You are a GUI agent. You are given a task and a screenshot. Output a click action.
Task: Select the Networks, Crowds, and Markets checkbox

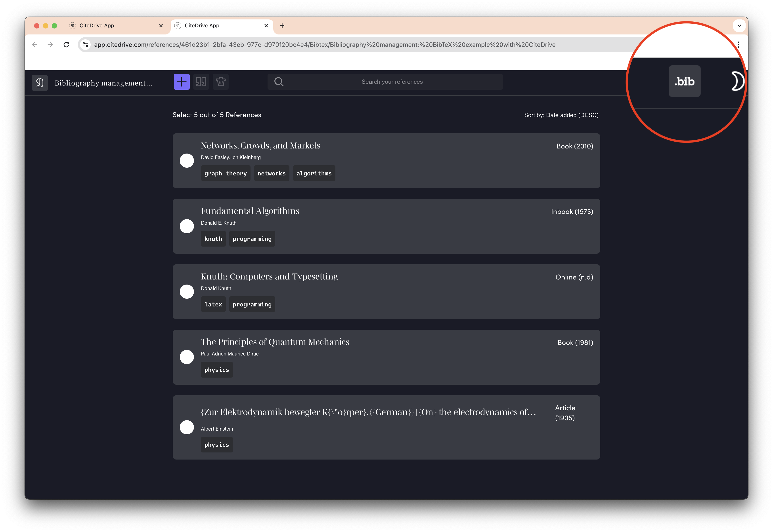(187, 160)
